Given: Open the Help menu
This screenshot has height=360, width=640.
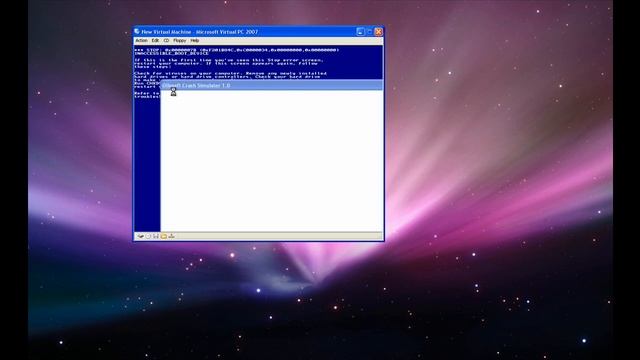Looking at the screenshot, I should coord(195,40).
